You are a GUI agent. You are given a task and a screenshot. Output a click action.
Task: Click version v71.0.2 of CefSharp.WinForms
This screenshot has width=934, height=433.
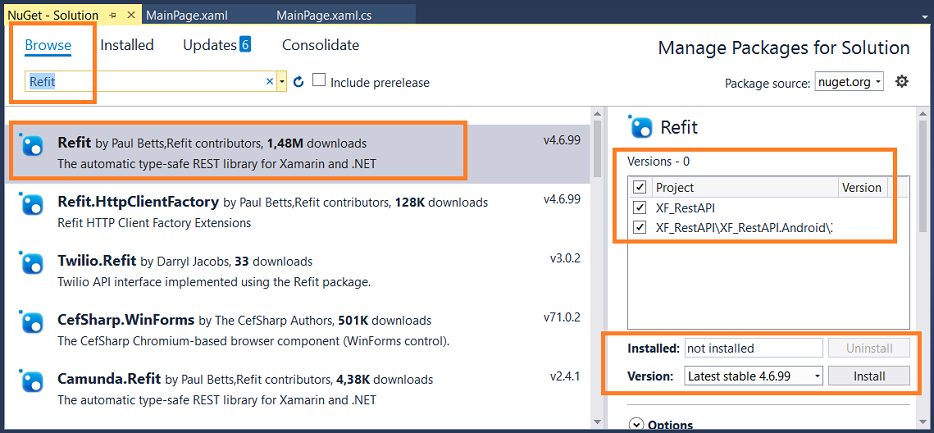click(562, 317)
